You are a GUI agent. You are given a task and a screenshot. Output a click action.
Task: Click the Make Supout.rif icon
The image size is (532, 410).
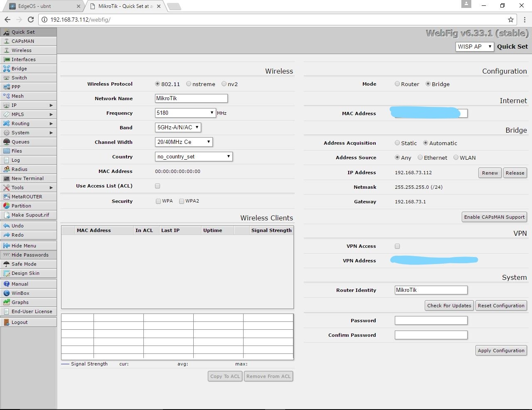click(x=6, y=215)
